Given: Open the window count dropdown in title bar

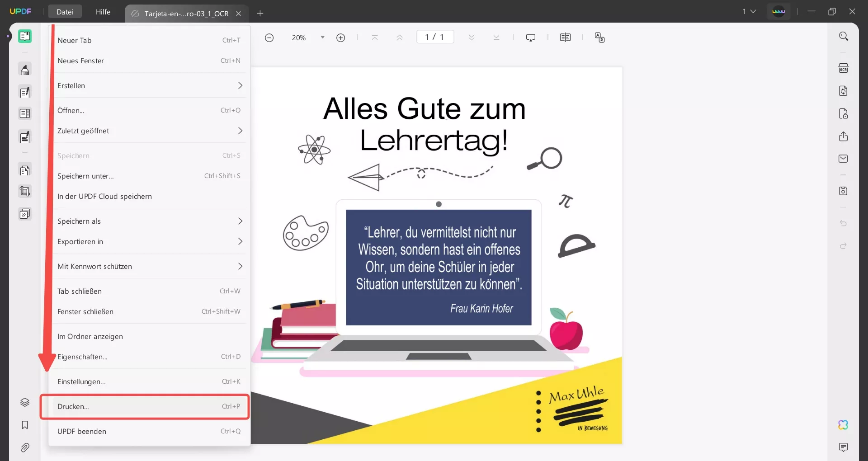Looking at the screenshot, I should pyautogui.click(x=749, y=11).
